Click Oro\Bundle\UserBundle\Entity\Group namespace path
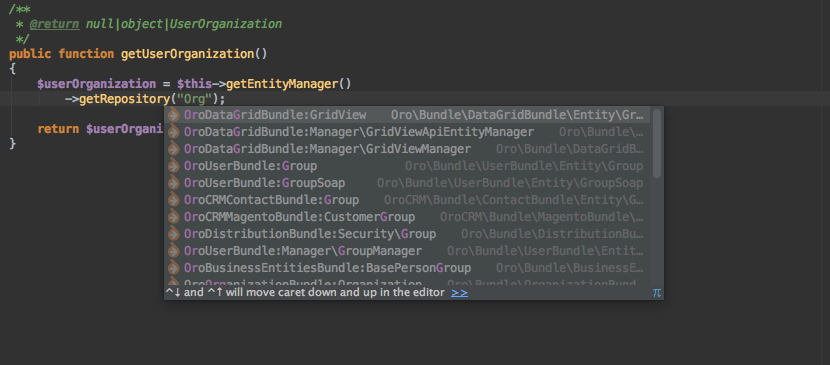Viewport: 830px width, 365px height. [x=524, y=166]
